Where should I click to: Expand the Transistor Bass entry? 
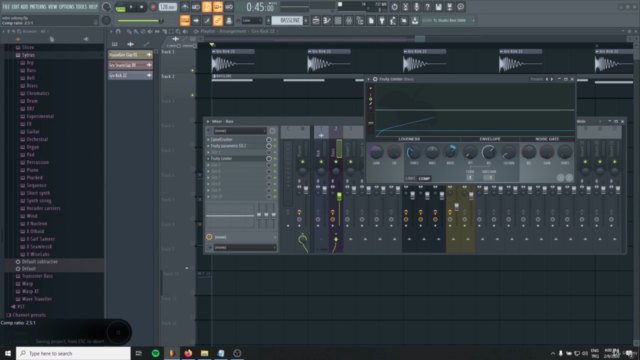click(37, 276)
